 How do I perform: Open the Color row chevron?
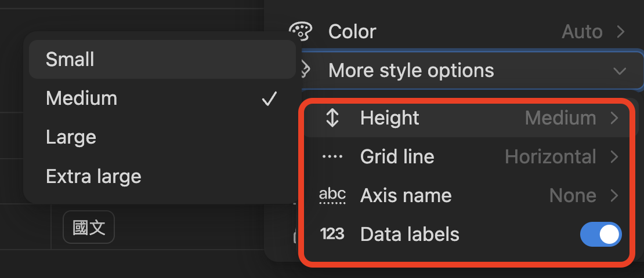[x=620, y=31]
